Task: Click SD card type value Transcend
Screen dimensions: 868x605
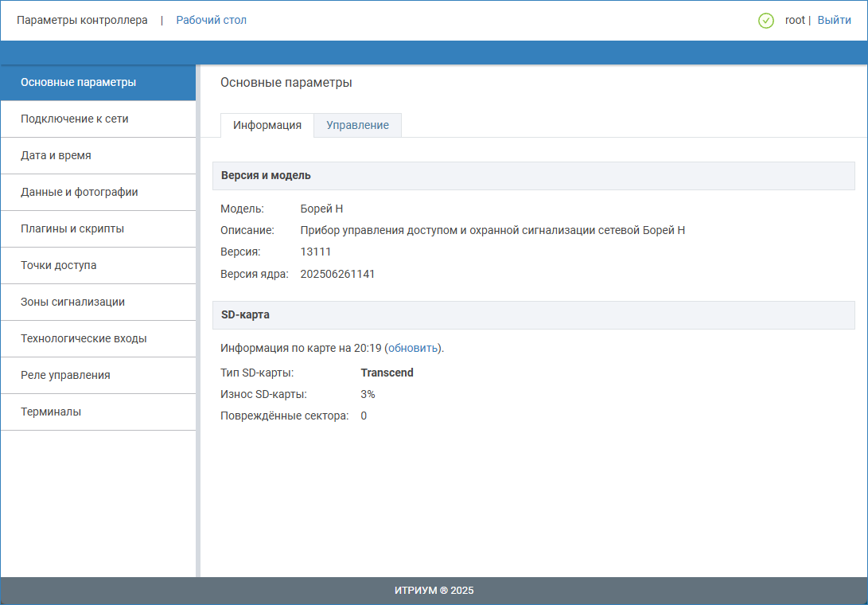Action: (387, 373)
